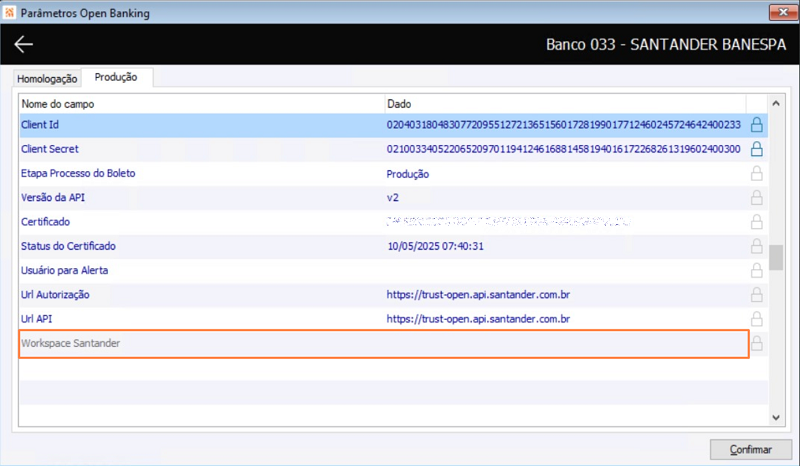Select the Url API field name
800x466 pixels.
tap(37, 319)
